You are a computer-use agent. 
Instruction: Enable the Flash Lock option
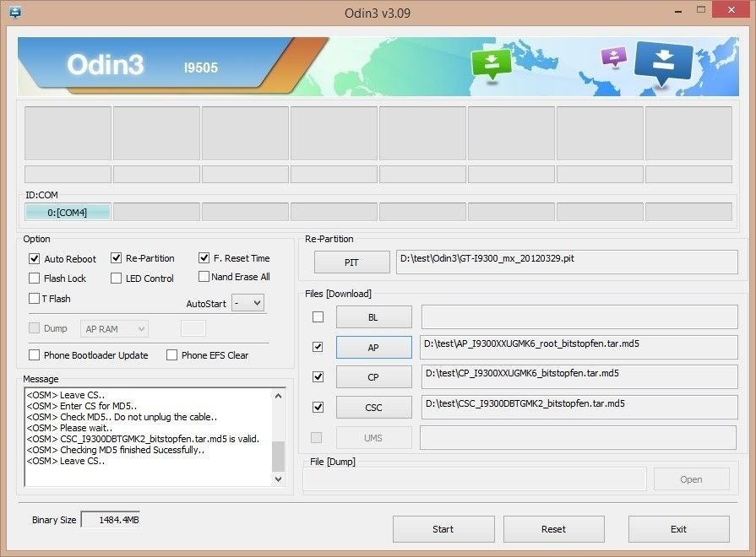pyautogui.click(x=35, y=278)
